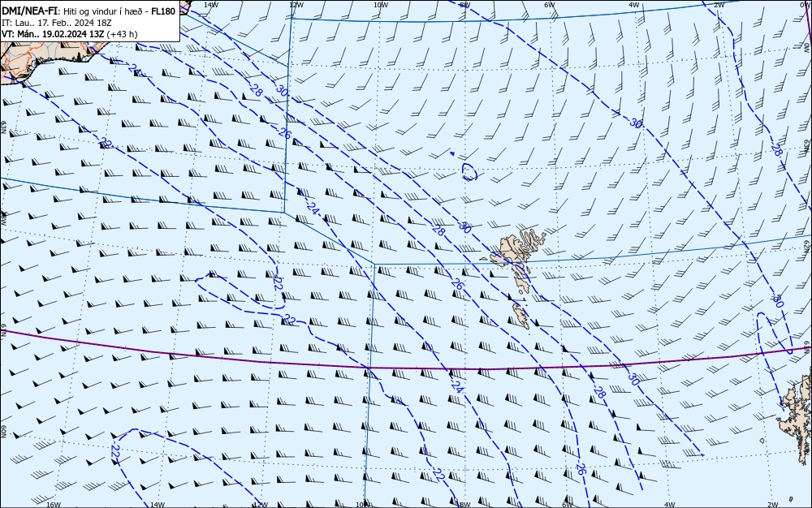The image size is (812, 508).
Task: Click the 30 contour label just northwest of Faroes
Action: [x=464, y=226]
